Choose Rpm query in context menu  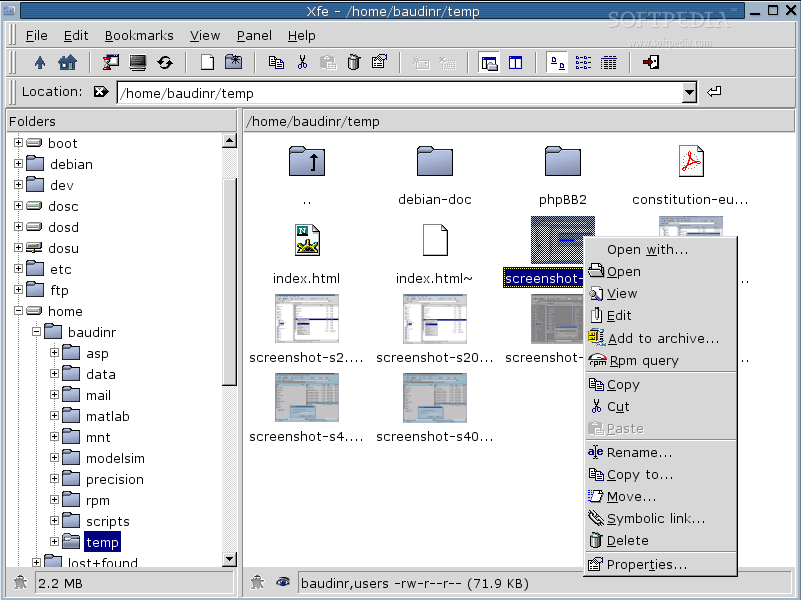pos(660,361)
